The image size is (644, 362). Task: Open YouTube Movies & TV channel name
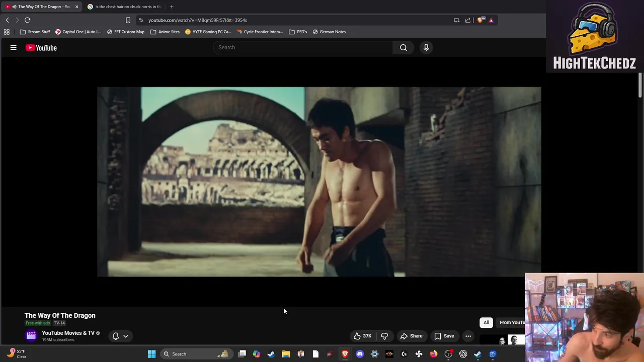point(68,333)
